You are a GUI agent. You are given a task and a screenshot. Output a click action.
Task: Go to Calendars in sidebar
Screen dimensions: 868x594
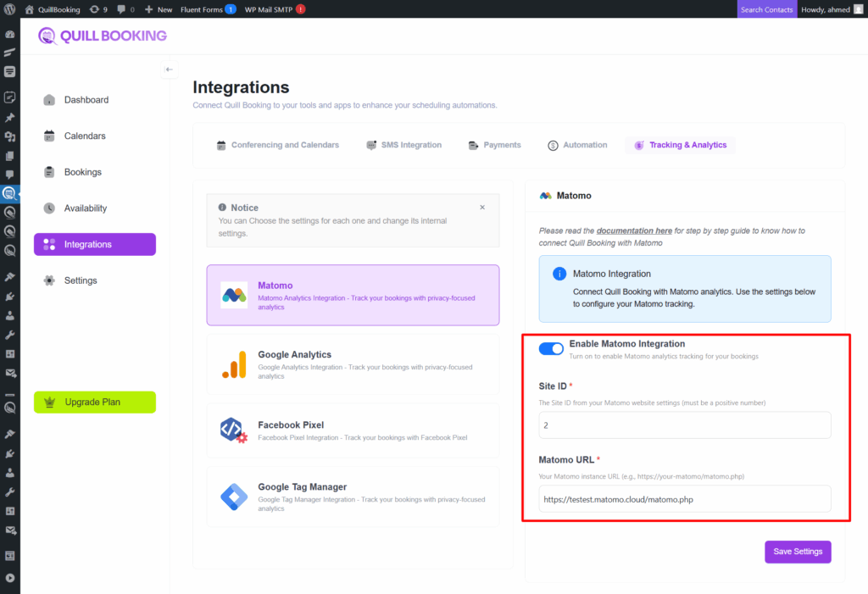click(x=85, y=136)
